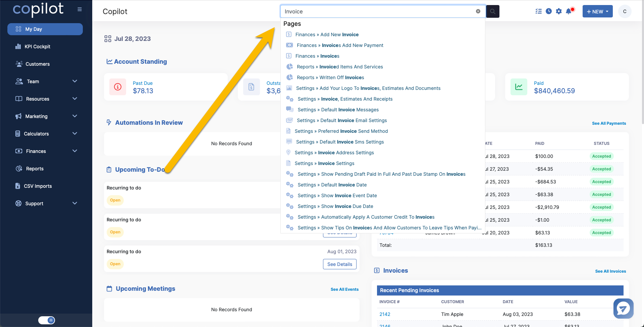Screen dimensions: 644x327
Task: Click Open badge on first recurring to-do
Action: [x=115, y=200]
